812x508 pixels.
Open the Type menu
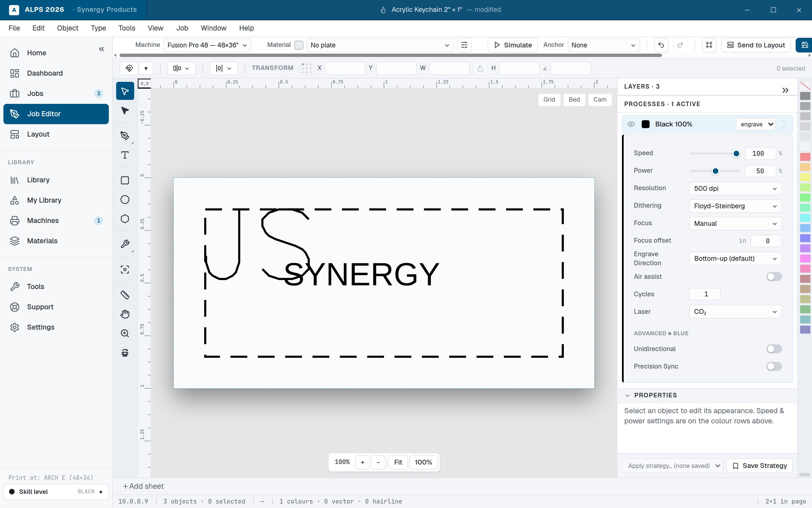98,28
